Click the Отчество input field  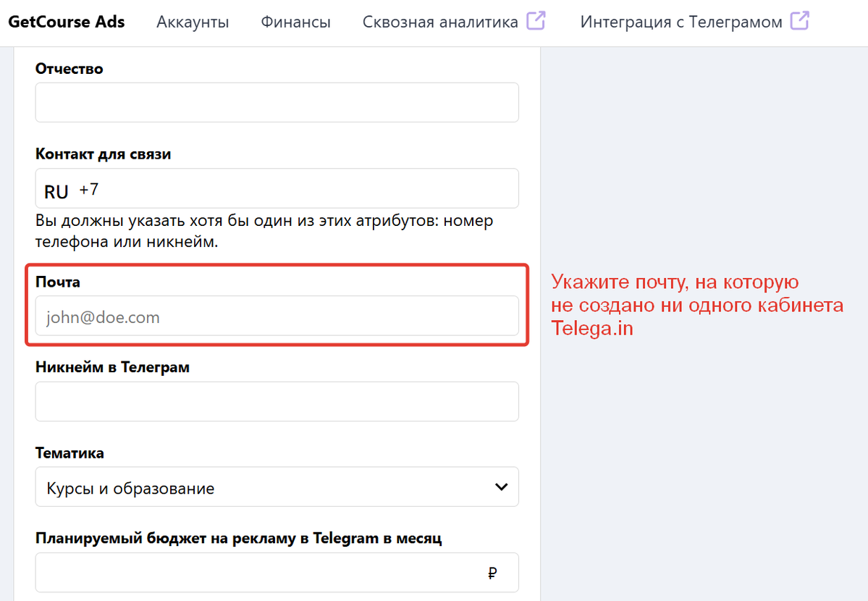[277, 102]
